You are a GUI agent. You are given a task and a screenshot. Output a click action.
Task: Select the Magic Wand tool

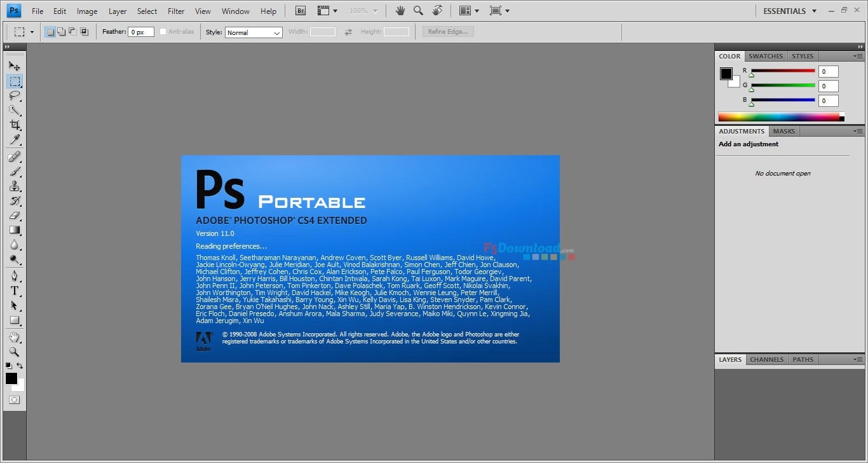coord(14,110)
